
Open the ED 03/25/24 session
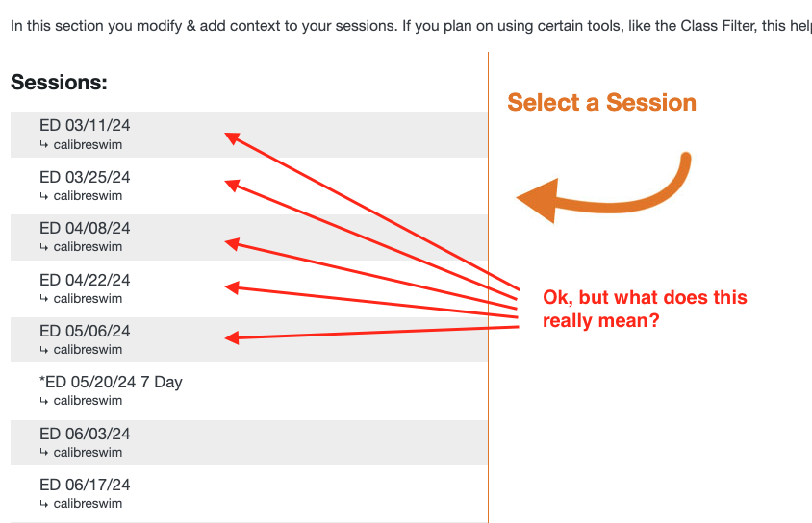pyautogui.click(x=85, y=177)
